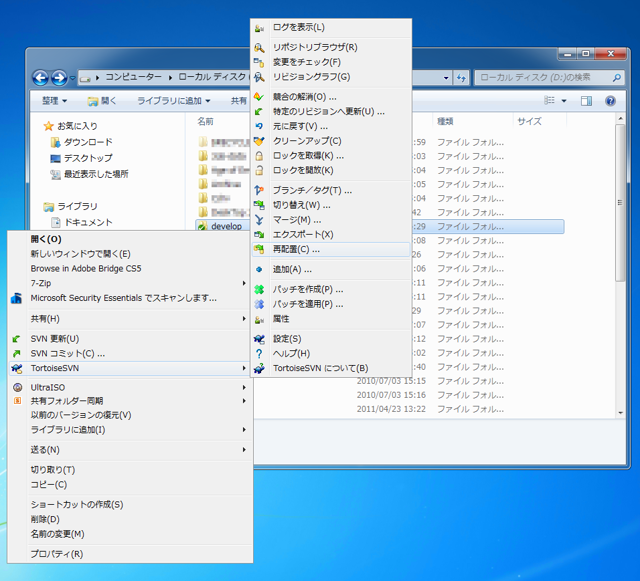Open the 整理 dropdown in the toolbar
Viewport: 640px width, 581px height.
(x=55, y=101)
